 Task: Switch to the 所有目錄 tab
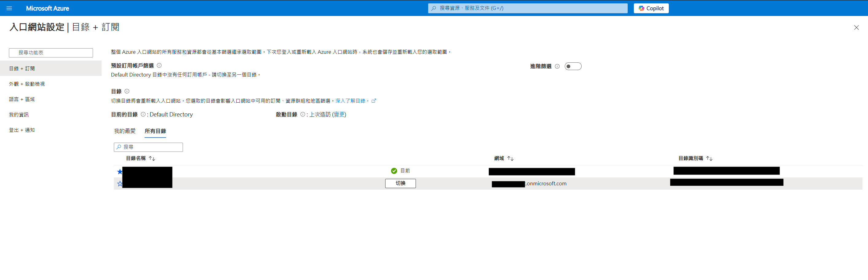(155, 131)
